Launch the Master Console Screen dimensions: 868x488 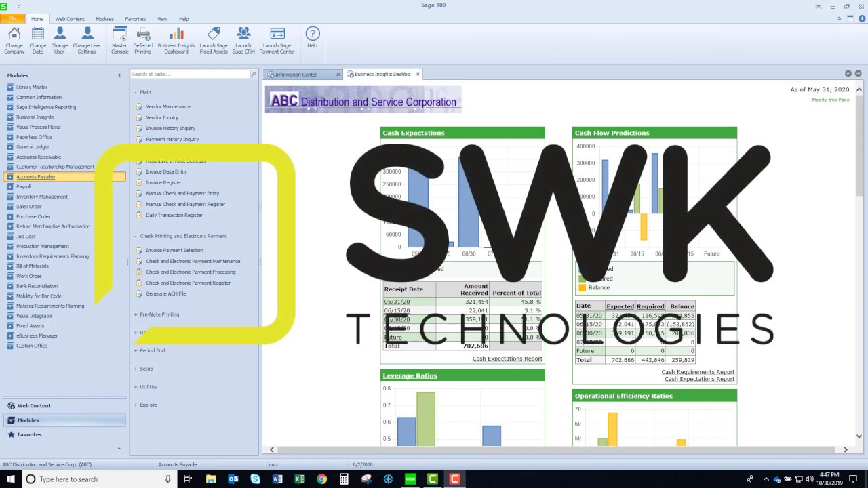(120, 41)
